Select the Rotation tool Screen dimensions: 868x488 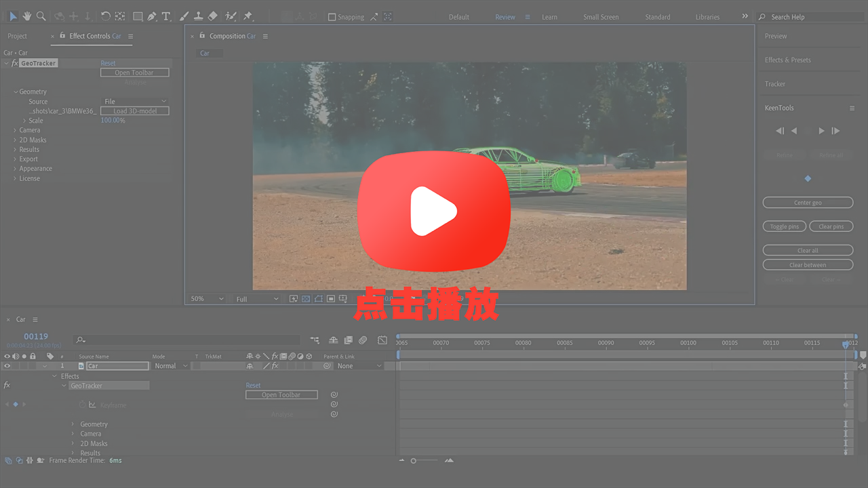pyautogui.click(x=105, y=16)
